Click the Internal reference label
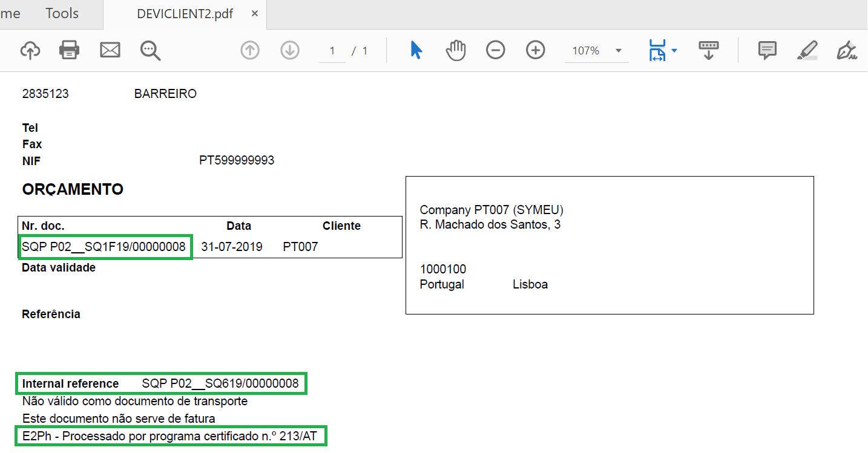868x453 pixels. [x=70, y=384]
